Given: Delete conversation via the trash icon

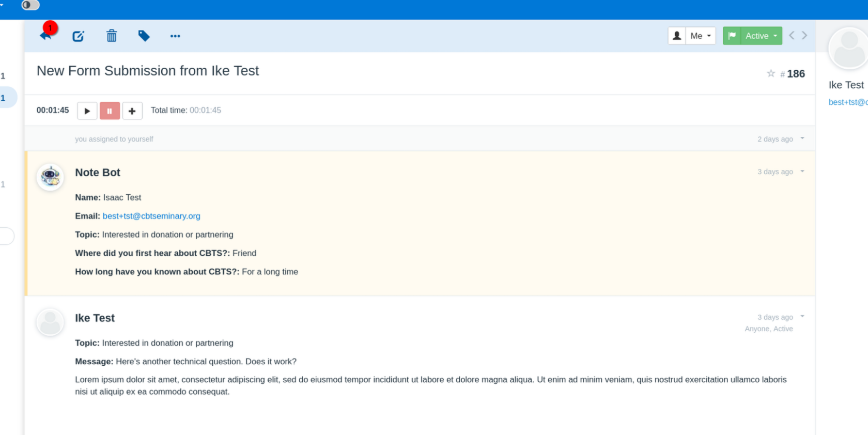Looking at the screenshot, I should [112, 36].
